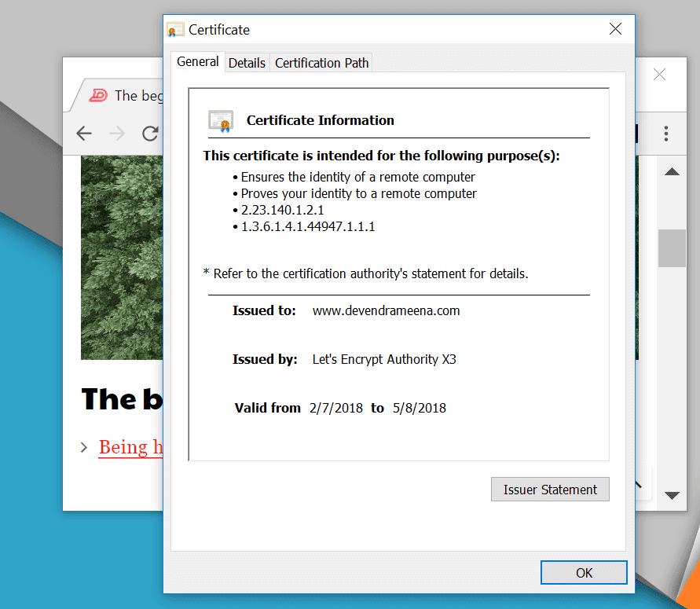This screenshot has width=700, height=609.
Task: Click 'Ensures the identity of a remote computer'
Action: (357, 177)
